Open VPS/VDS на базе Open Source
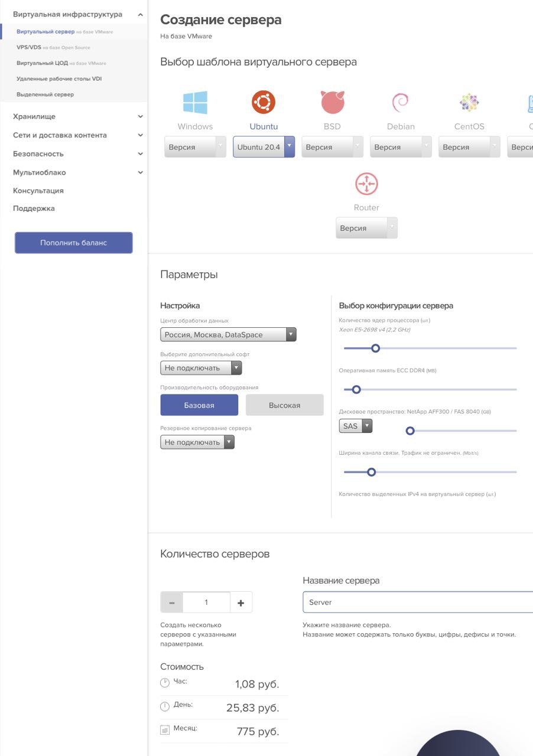Image resolution: width=533 pixels, height=756 pixels. [x=54, y=47]
